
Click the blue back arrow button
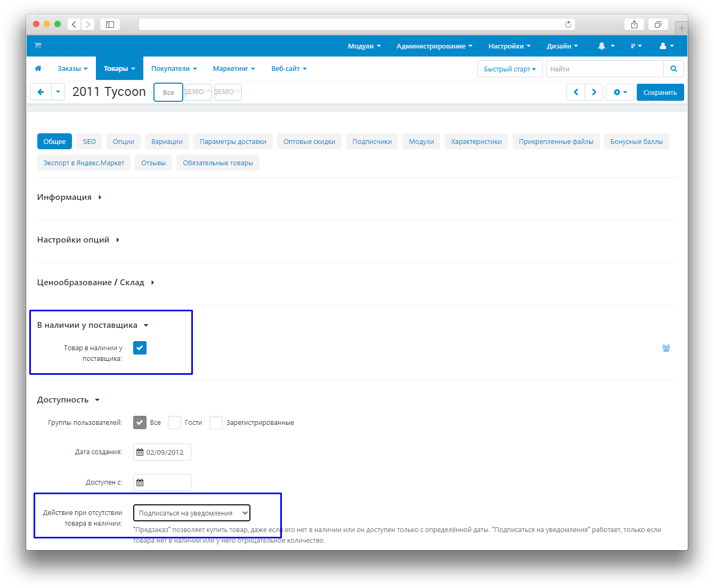(40, 92)
